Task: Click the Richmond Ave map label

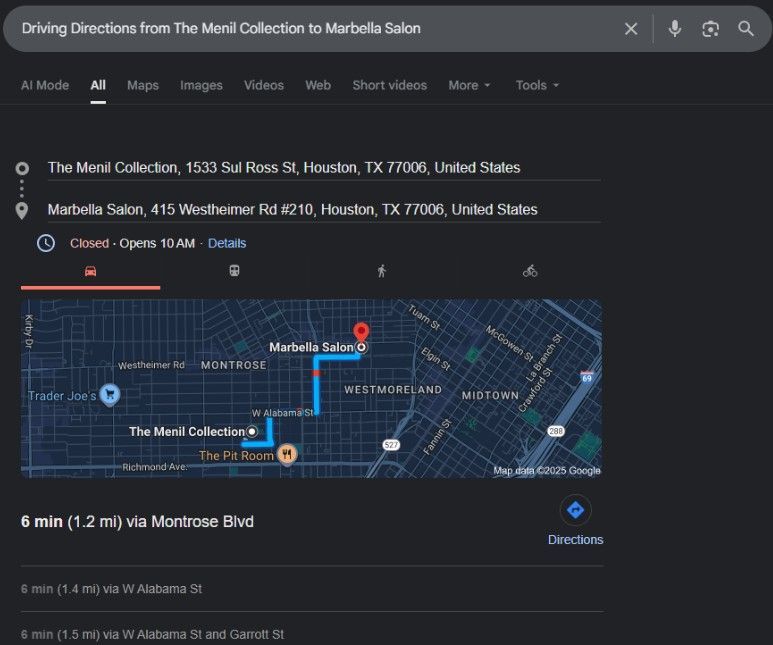Action: 154,466
